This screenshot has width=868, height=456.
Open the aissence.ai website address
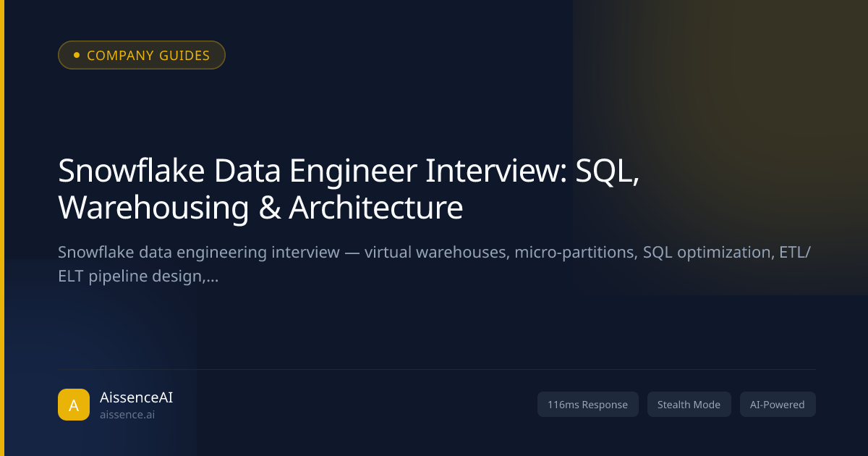(x=127, y=415)
